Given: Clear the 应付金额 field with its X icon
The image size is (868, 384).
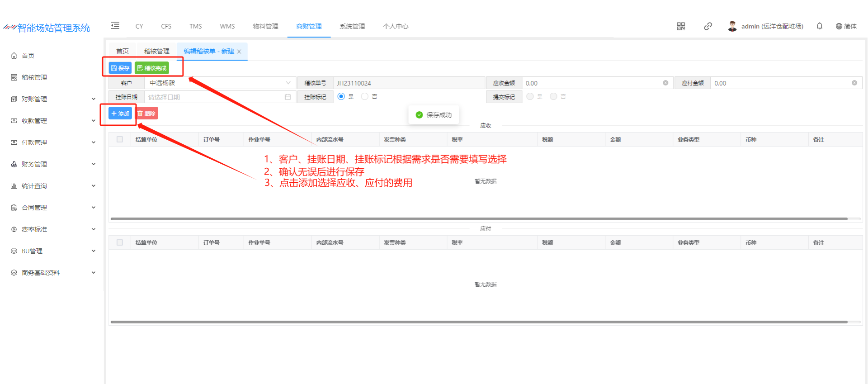Looking at the screenshot, I should pos(854,83).
